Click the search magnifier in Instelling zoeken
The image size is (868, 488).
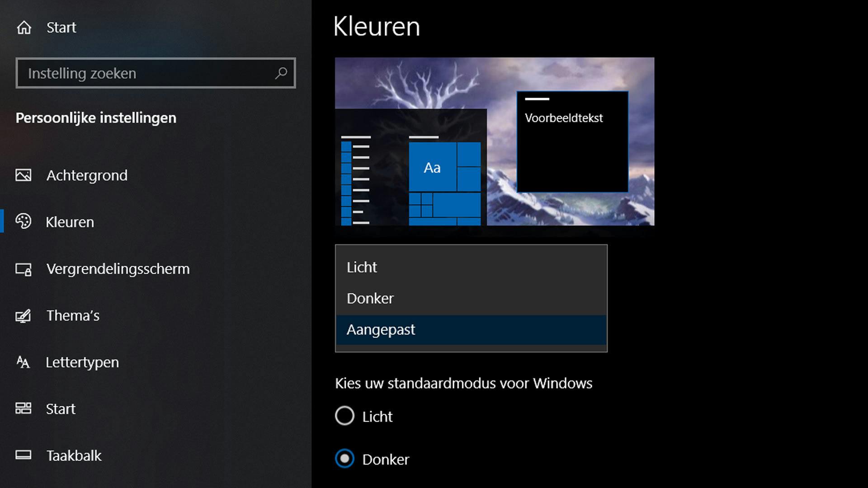(x=283, y=73)
